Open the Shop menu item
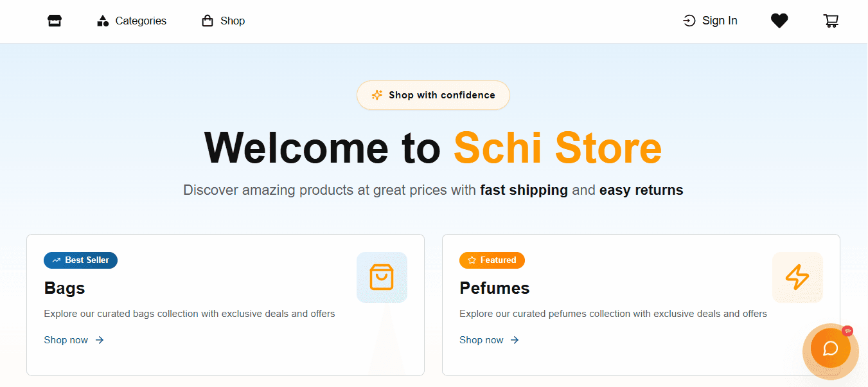Viewport: 868px width, 387px height. click(233, 21)
